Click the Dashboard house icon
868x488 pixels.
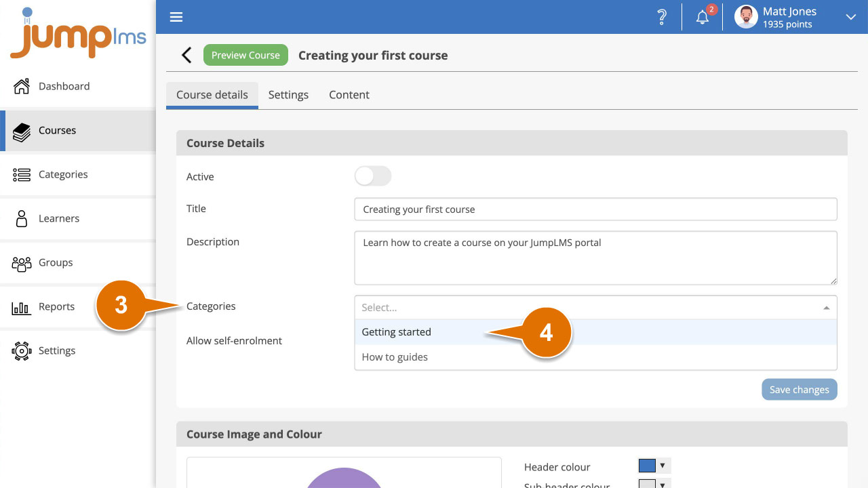point(22,86)
